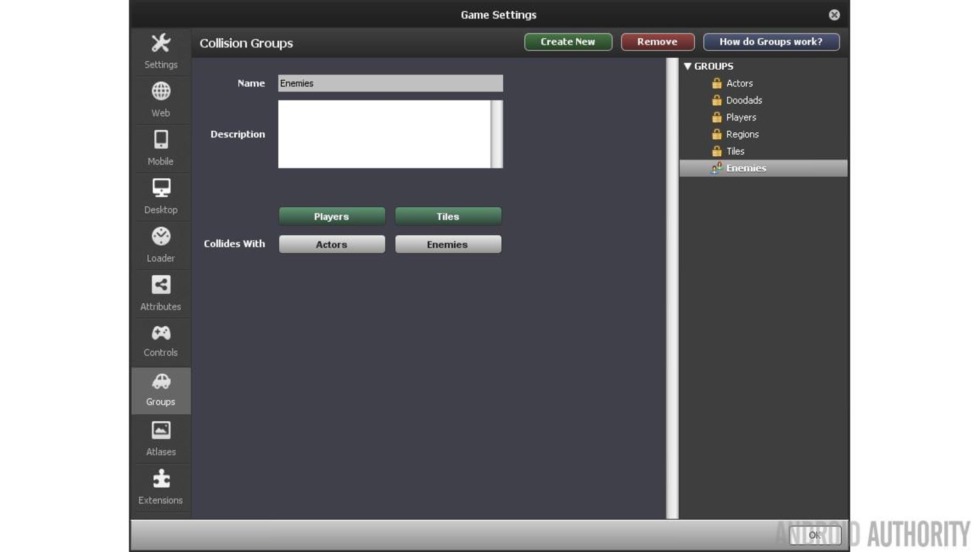
Task: Toggle collision with Players group
Action: (x=332, y=217)
